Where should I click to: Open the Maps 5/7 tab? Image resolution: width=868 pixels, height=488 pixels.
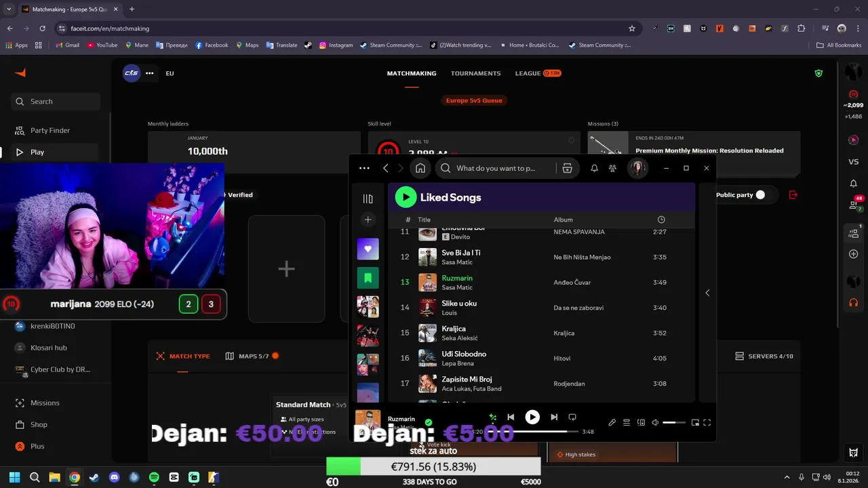point(252,356)
